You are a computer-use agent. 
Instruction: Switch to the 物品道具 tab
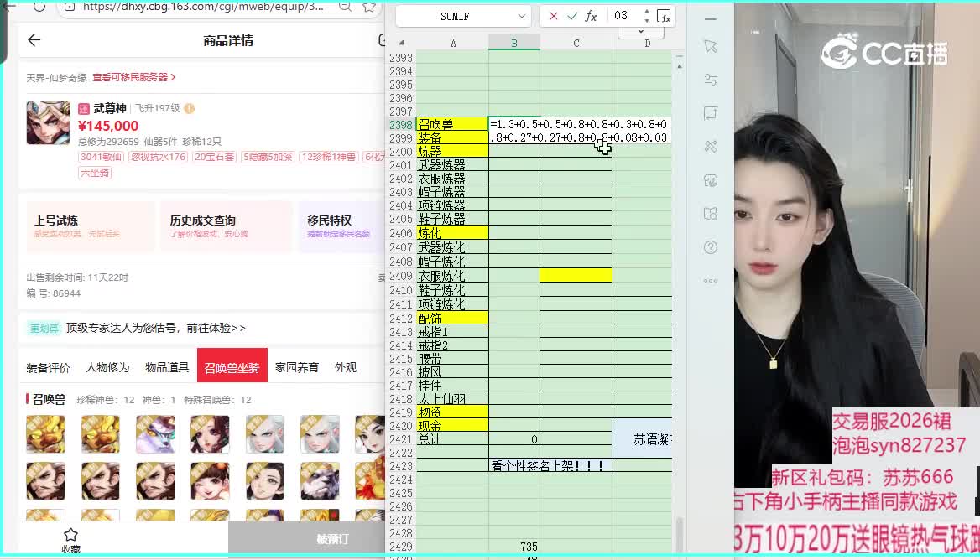(x=167, y=367)
